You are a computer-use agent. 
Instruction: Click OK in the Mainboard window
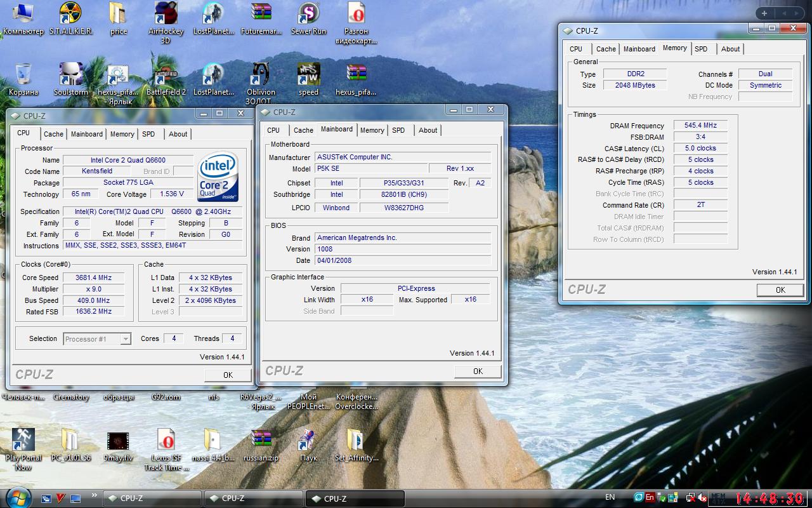[x=478, y=371]
